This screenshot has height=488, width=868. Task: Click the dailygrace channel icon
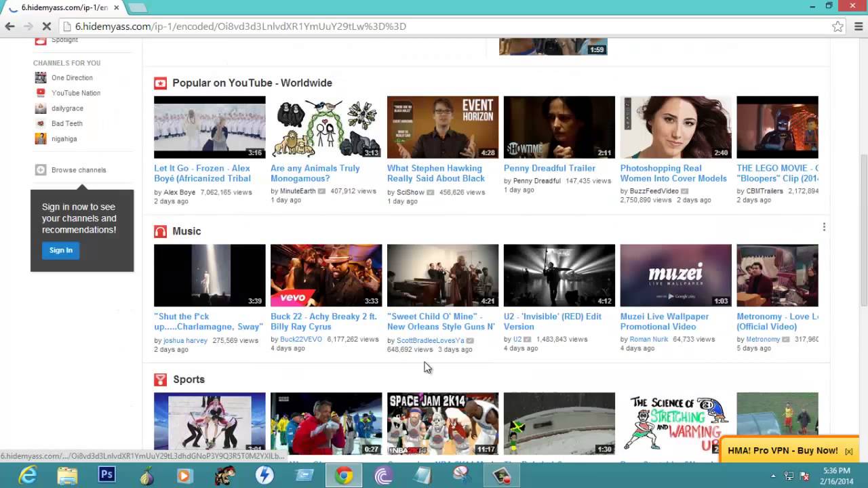click(41, 108)
